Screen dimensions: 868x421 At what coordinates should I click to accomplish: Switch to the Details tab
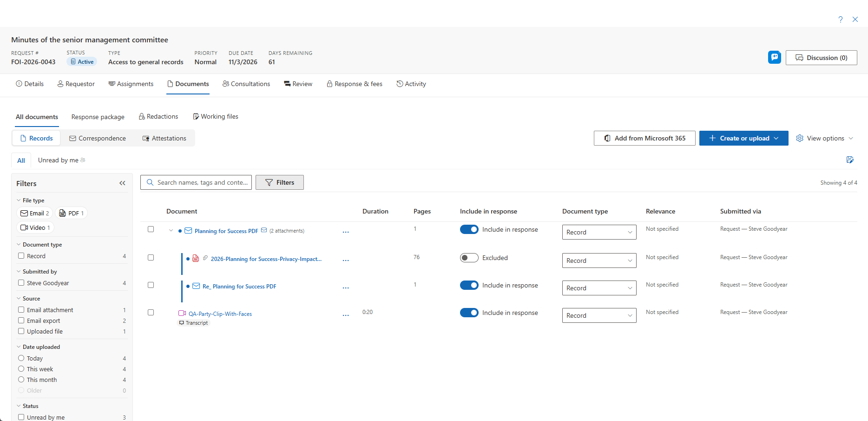click(30, 84)
